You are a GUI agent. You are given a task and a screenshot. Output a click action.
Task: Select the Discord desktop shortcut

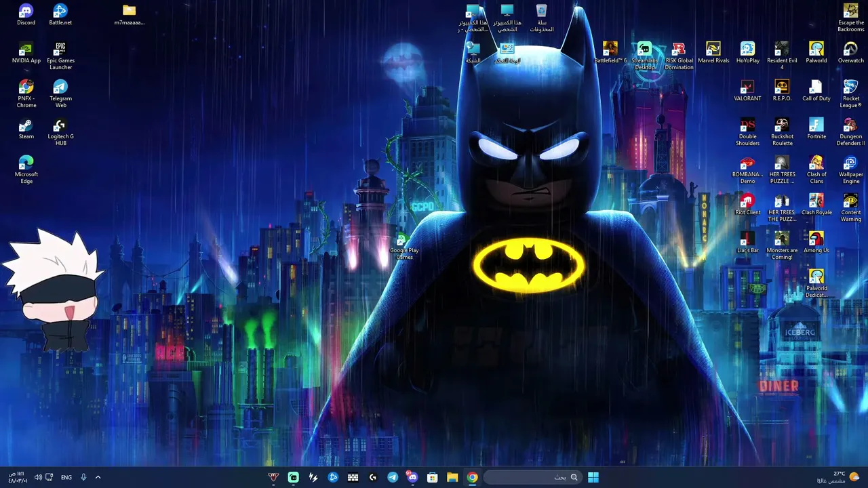[x=26, y=15]
